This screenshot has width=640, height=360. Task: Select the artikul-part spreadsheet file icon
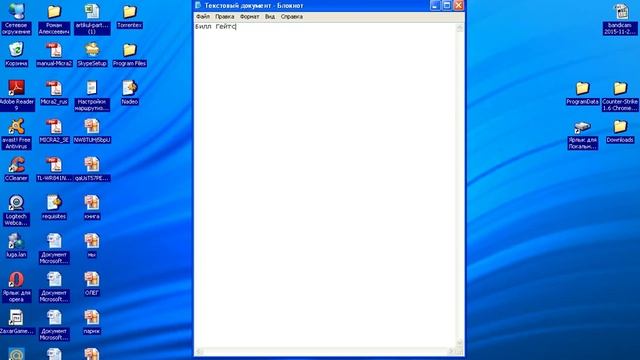click(x=92, y=18)
